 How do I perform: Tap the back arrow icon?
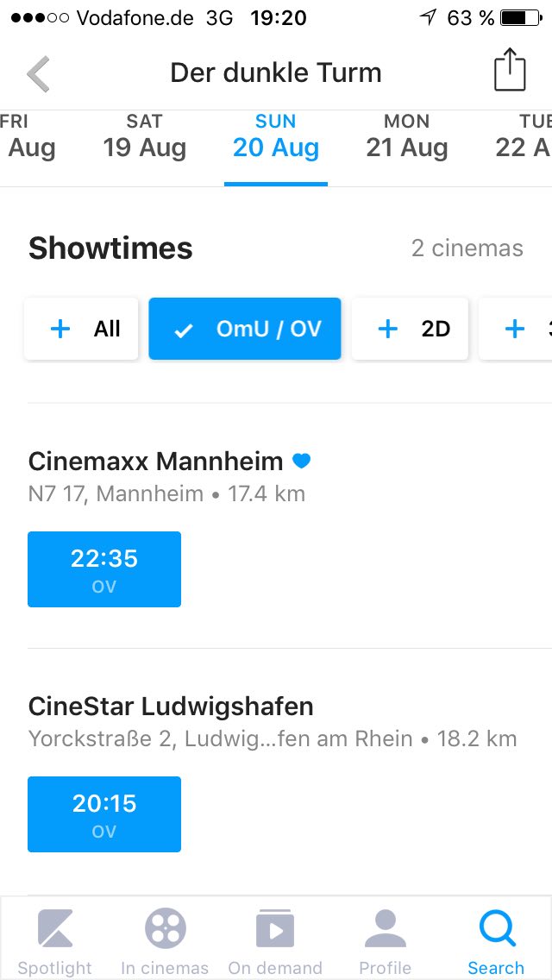(39, 74)
